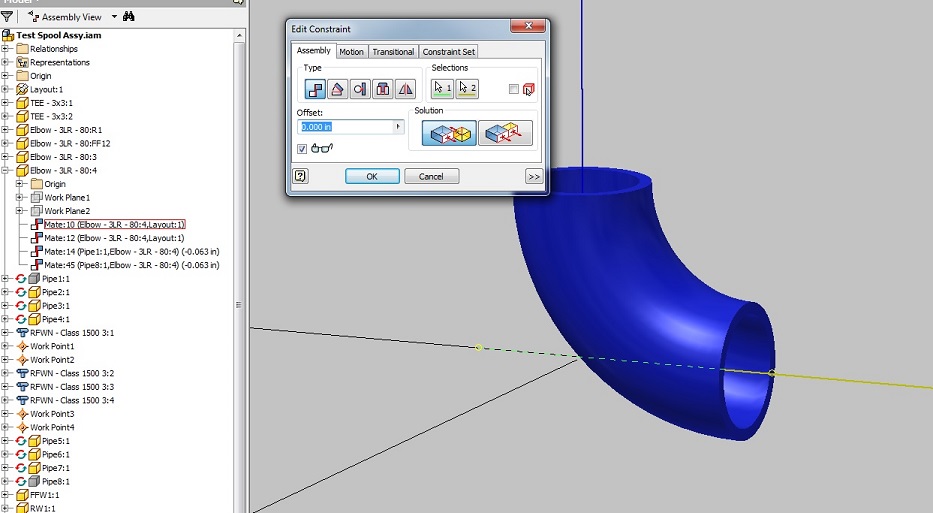Click the Pipe5:1 component icon
This screenshot has width=933, height=513.
click(35, 441)
